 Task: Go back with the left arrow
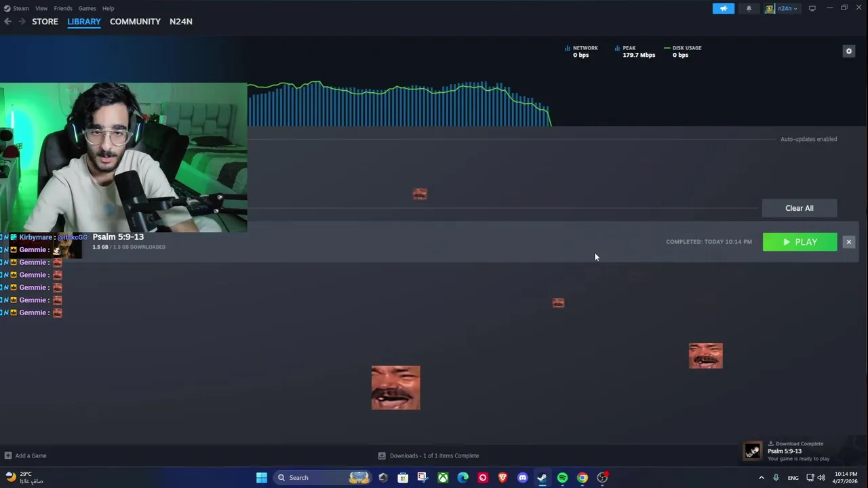[7, 22]
